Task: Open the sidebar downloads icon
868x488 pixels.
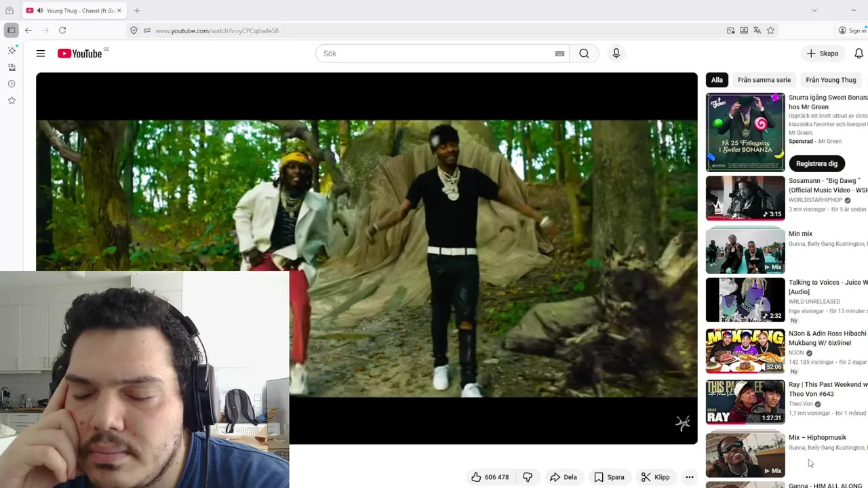Action: 12,67
